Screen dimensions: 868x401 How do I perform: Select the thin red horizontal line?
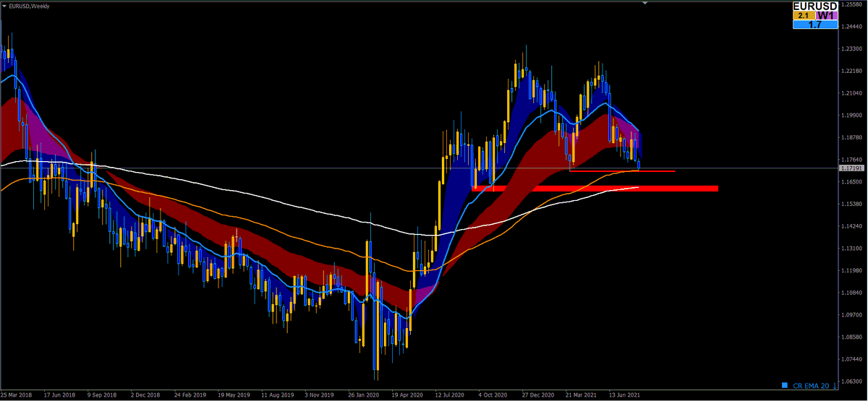point(622,171)
